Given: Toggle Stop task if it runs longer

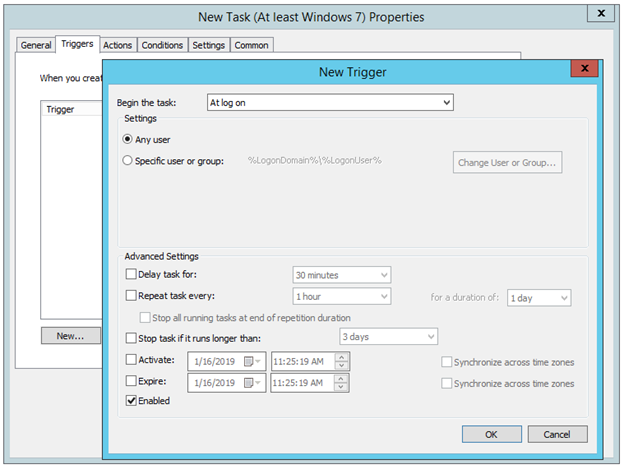Looking at the screenshot, I should (x=130, y=339).
